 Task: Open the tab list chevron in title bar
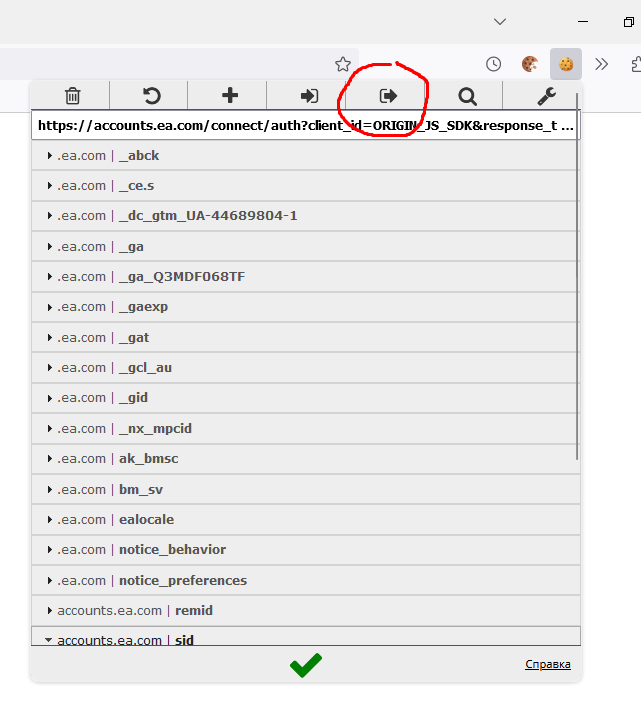[500, 22]
